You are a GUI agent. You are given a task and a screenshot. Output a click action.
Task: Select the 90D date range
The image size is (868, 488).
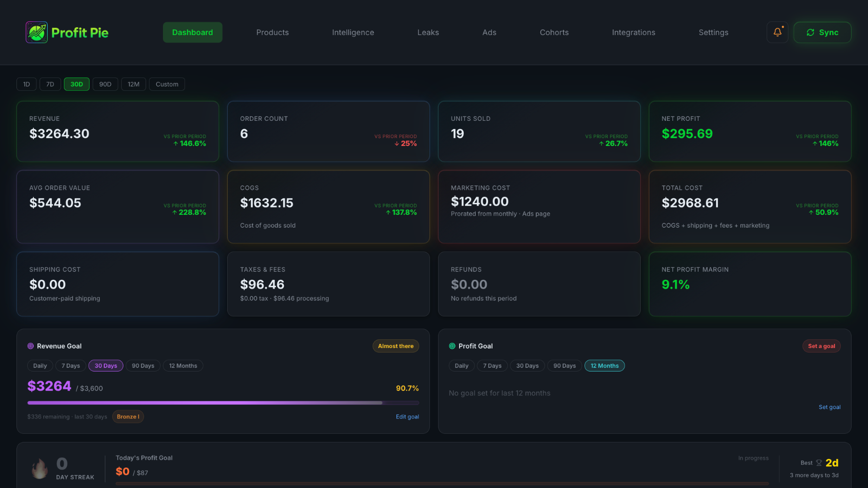105,84
